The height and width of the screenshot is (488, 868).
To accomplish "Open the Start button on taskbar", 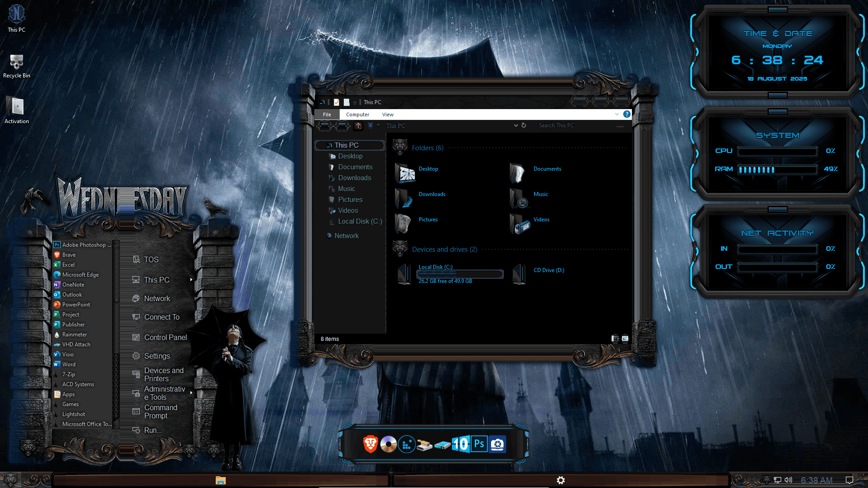I will (x=10, y=480).
